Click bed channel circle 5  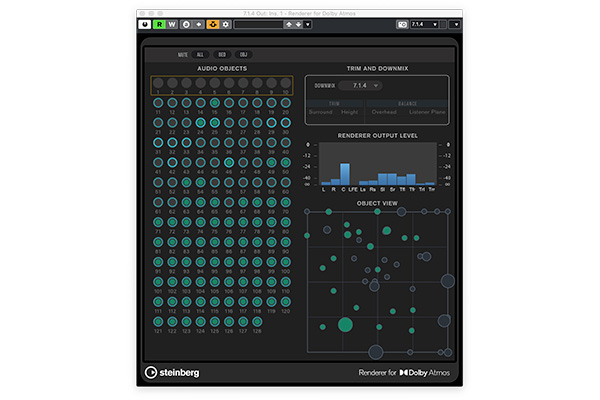point(215,83)
